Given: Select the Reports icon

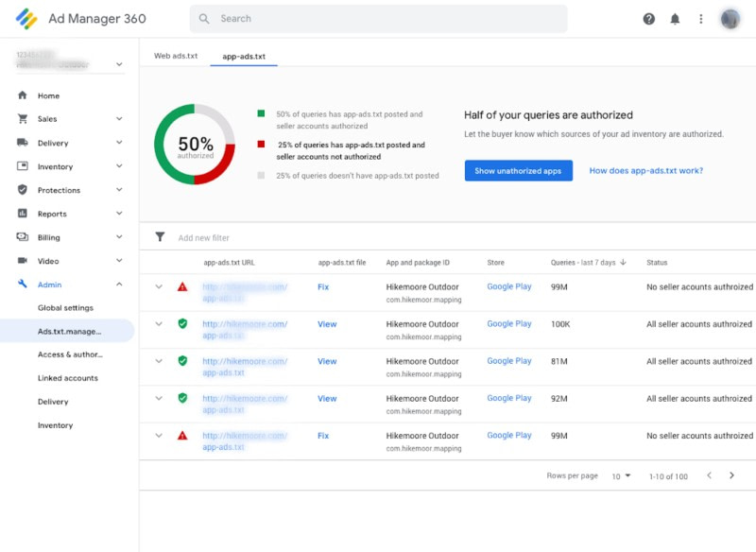Looking at the screenshot, I should (x=22, y=214).
